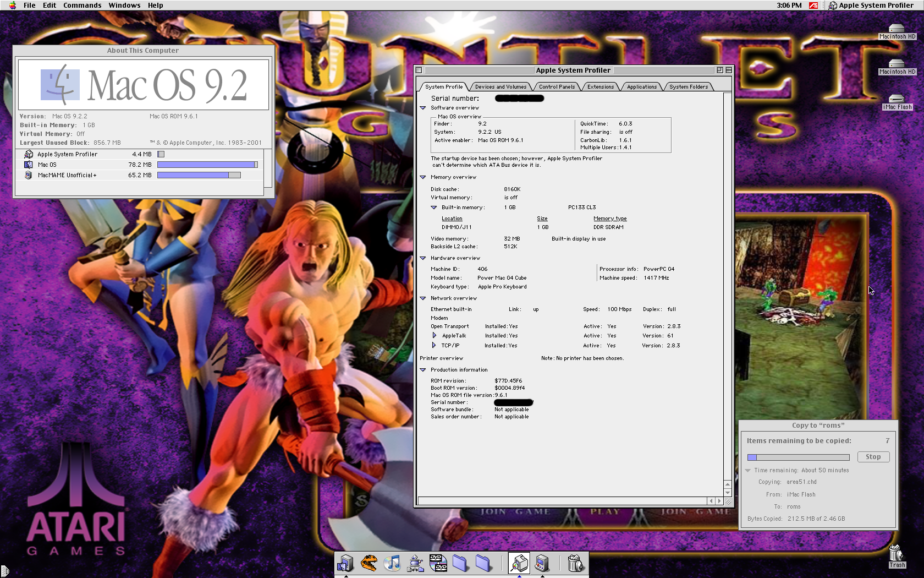
Task: Open iTunes from the dock
Action: [392, 563]
